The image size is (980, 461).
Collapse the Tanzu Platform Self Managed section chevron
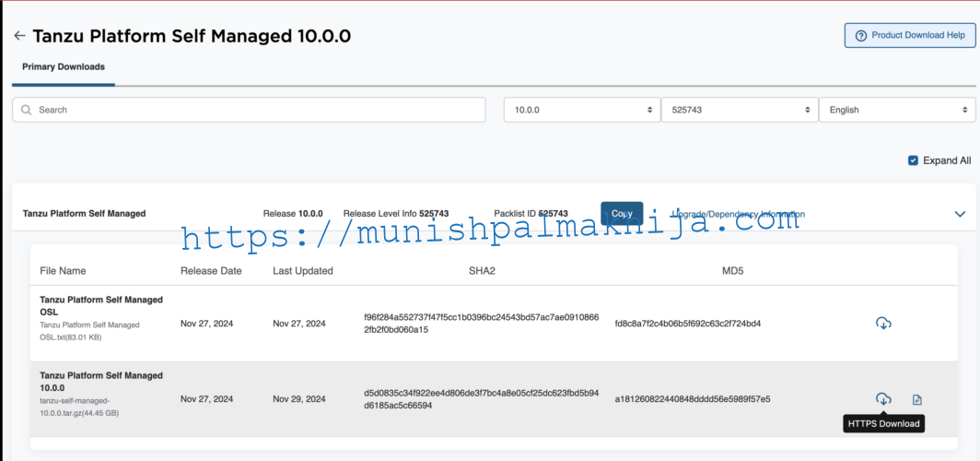[x=960, y=214]
